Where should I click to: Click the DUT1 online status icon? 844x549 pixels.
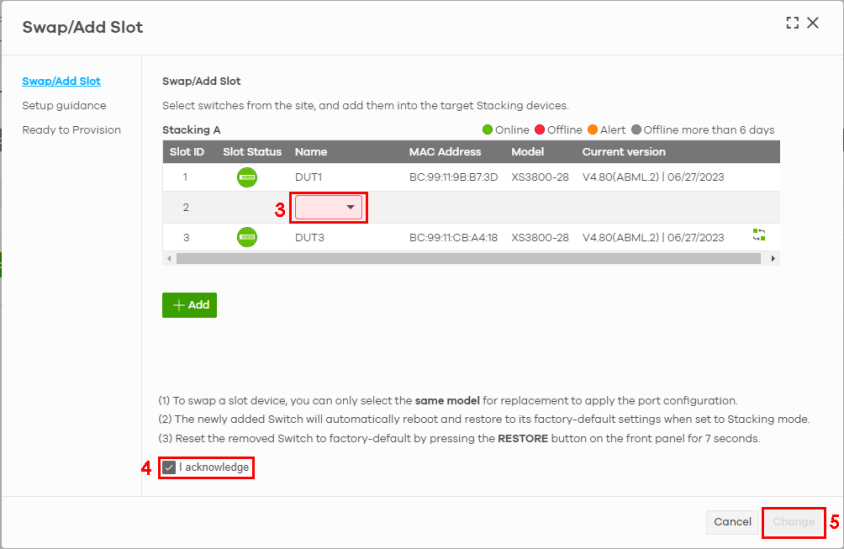coord(247,178)
